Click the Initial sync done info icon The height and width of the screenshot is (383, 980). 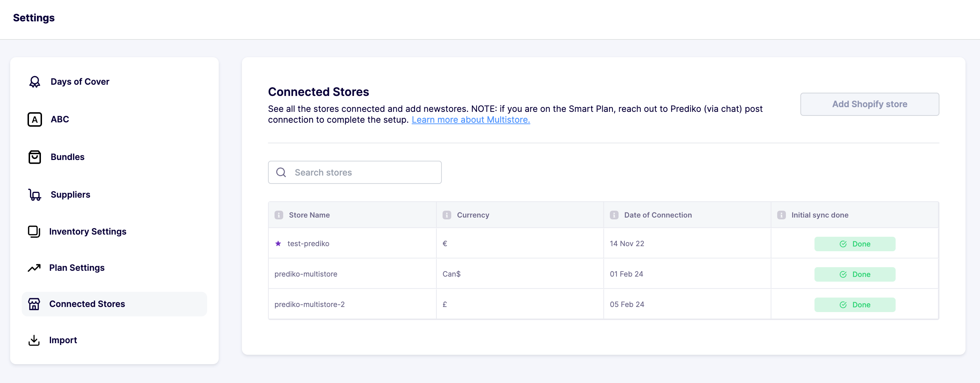click(x=782, y=215)
